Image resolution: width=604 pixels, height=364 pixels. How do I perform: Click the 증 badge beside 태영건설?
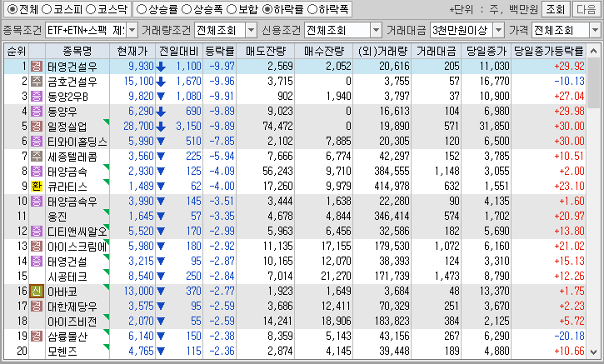37,262
